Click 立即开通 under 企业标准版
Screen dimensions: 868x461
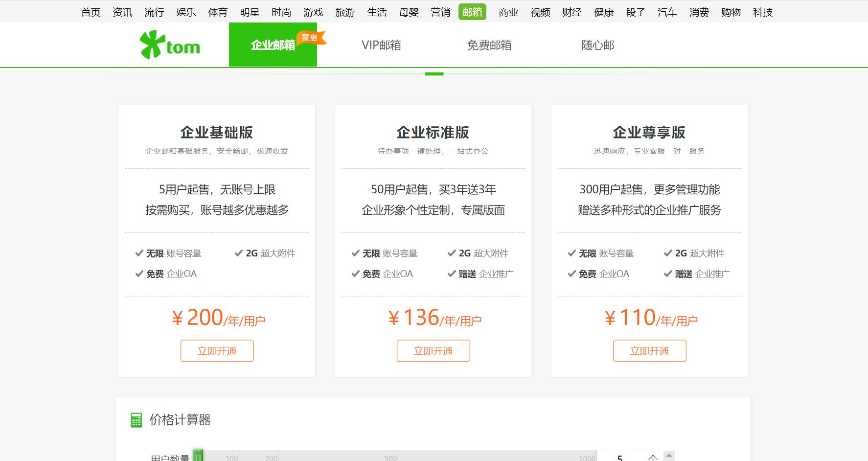(433, 350)
